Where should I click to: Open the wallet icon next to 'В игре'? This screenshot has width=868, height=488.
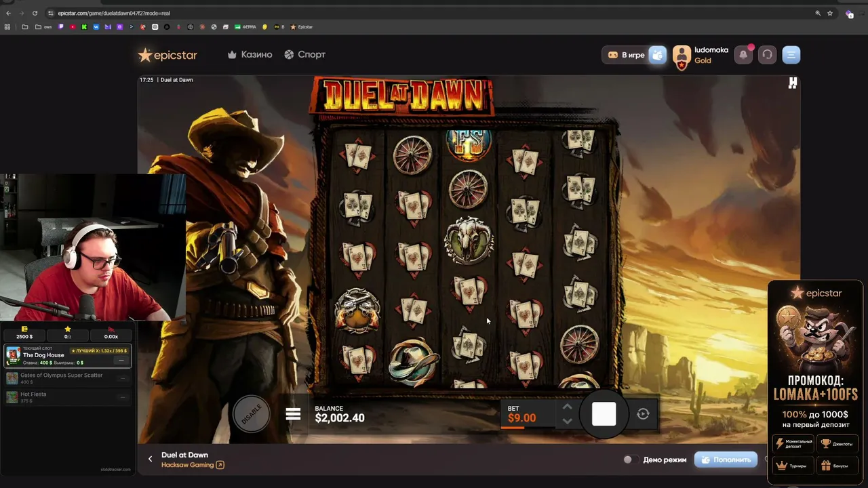coord(658,55)
